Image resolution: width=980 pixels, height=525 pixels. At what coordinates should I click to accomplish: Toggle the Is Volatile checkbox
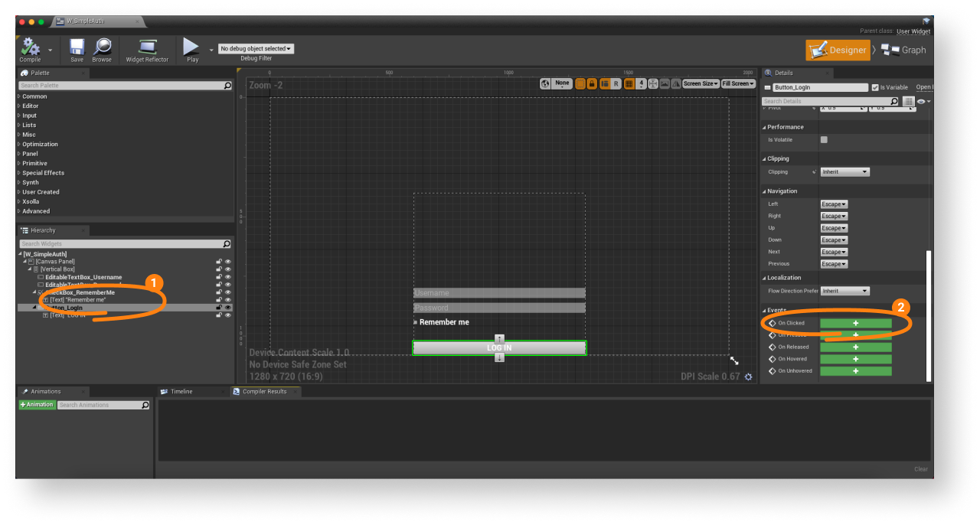(824, 140)
